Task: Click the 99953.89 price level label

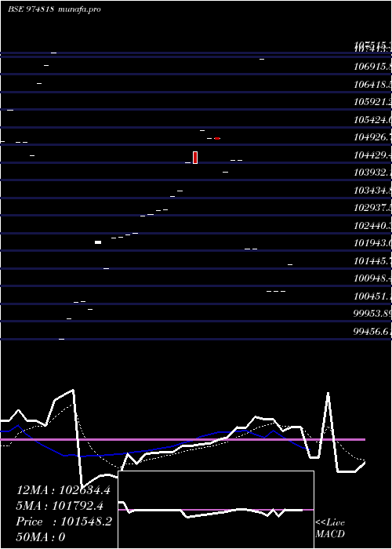Action: [x=372, y=314]
